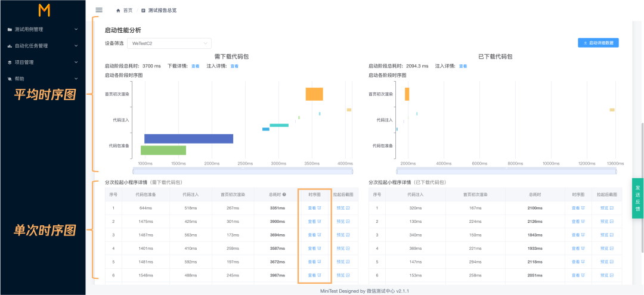View 时序图 for the 3967ms row
The image size is (644, 295).
click(x=314, y=275)
